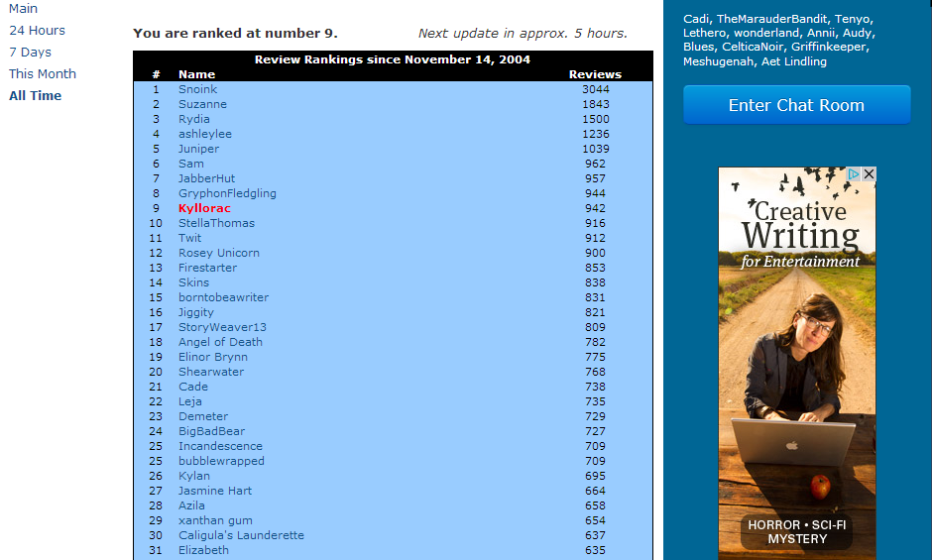Click the review count 635

pyautogui.click(x=595, y=550)
